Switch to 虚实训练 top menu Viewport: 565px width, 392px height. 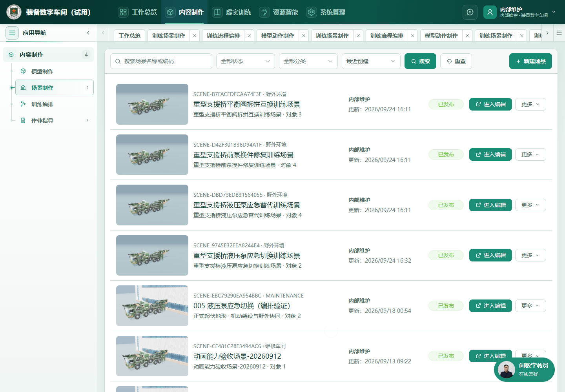coord(232,12)
